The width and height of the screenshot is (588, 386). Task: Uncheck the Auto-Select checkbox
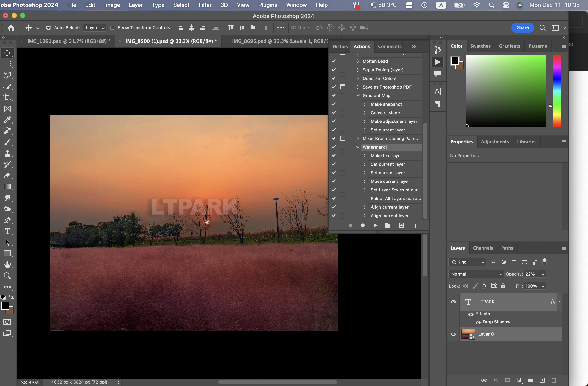click(48, 28)
